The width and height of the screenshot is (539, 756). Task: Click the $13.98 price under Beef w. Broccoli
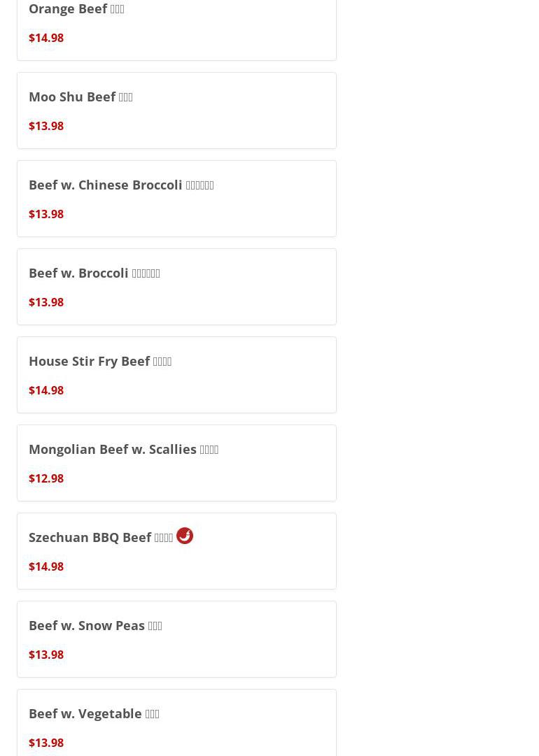coord(46,302)
